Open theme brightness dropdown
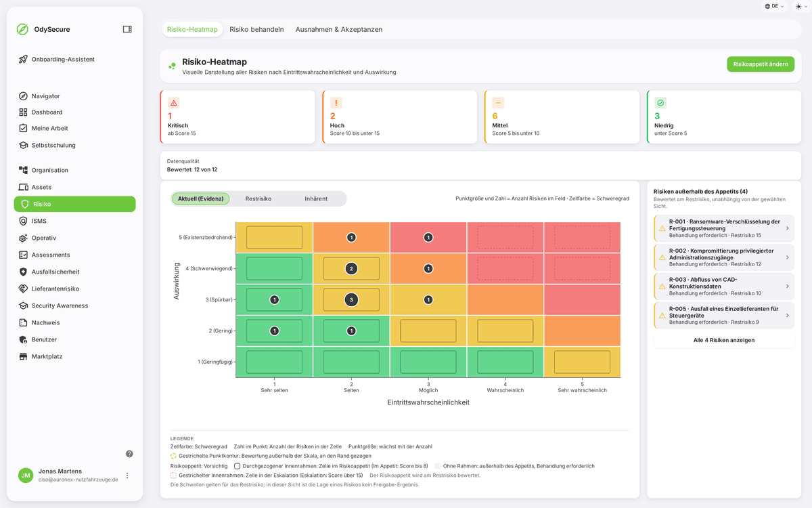 click(x=801, y=6)
